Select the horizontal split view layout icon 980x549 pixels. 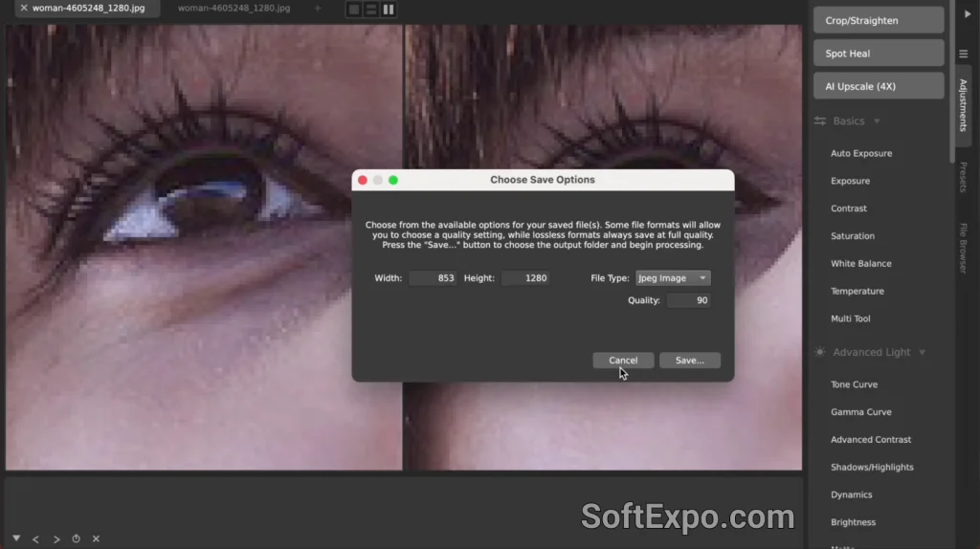(x=371, y=9)
